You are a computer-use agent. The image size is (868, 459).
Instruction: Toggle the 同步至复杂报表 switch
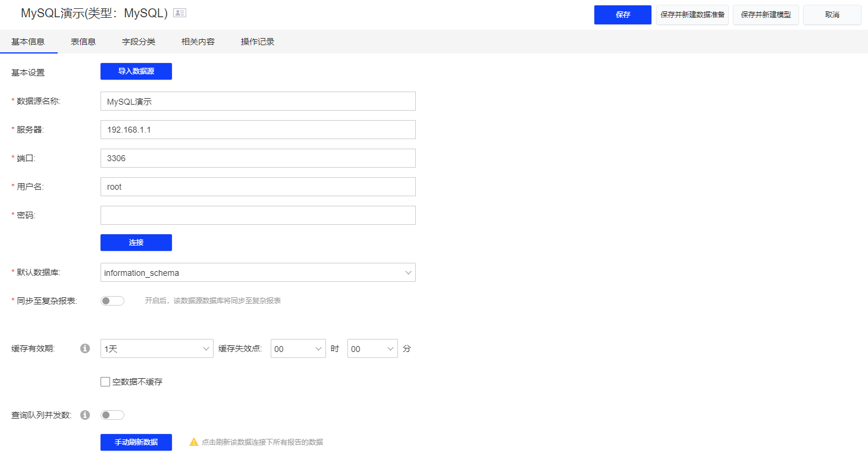[x=112, y=301]
